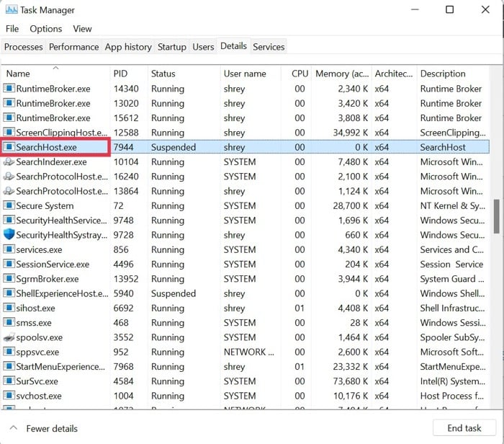Viewport: 504px width, 444px height.
Task: Click icon of SearchProtocolHost PID 16240
Action: (x=9, y=177)
